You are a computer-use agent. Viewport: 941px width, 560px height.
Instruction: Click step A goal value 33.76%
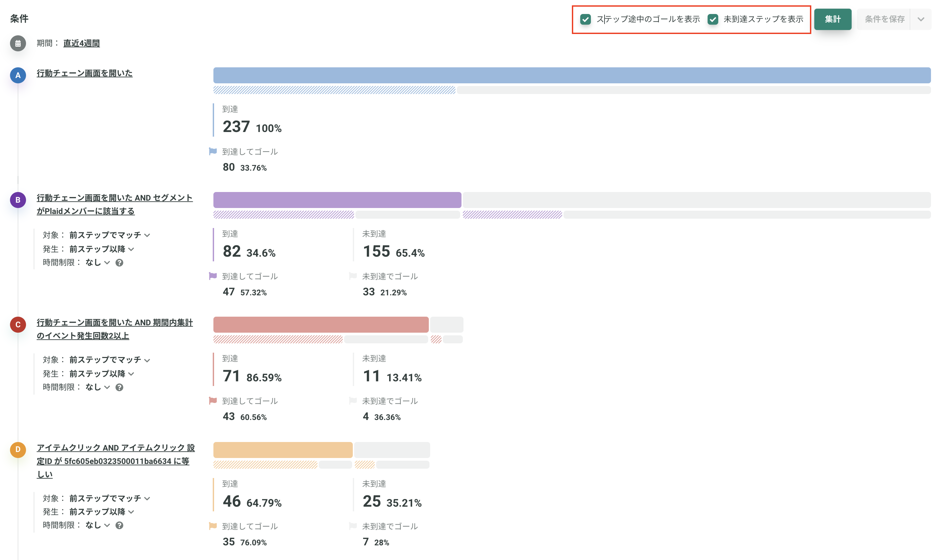coord(253,168)
